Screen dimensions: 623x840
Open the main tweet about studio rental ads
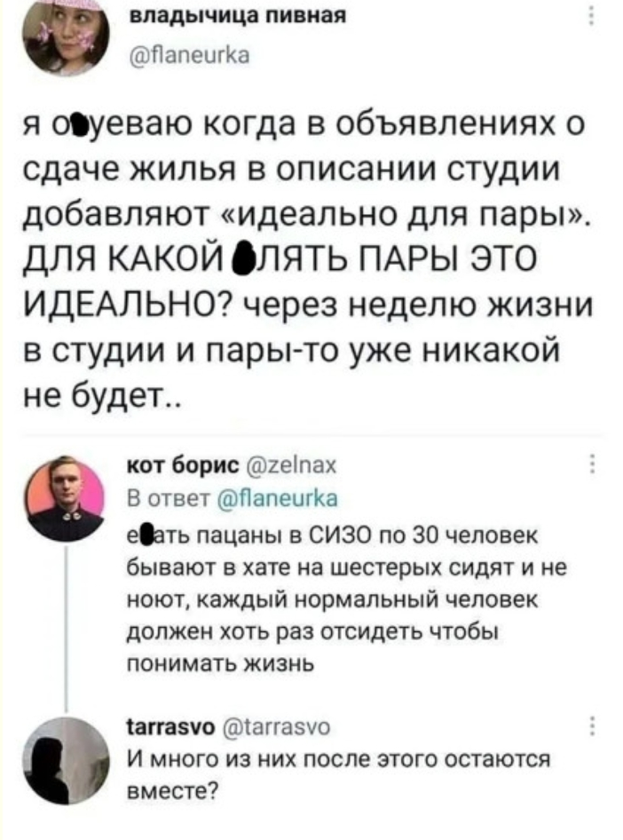coord(310,260)
